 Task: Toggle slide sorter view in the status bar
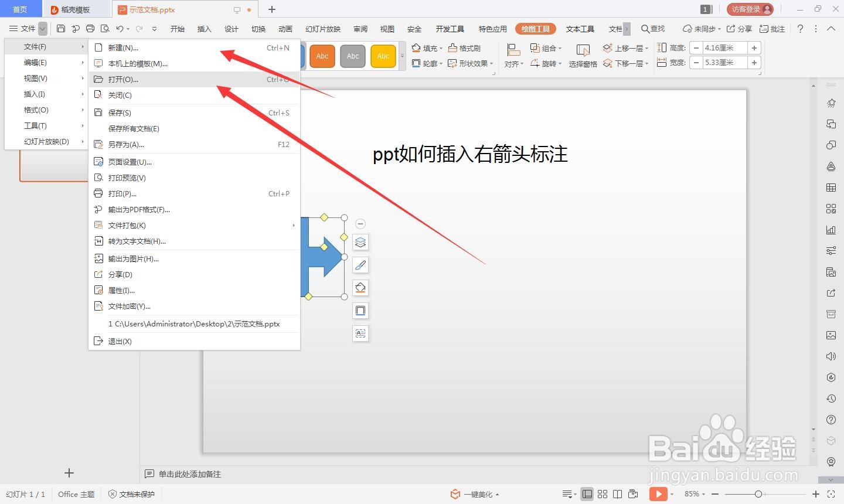pos(603,494)
